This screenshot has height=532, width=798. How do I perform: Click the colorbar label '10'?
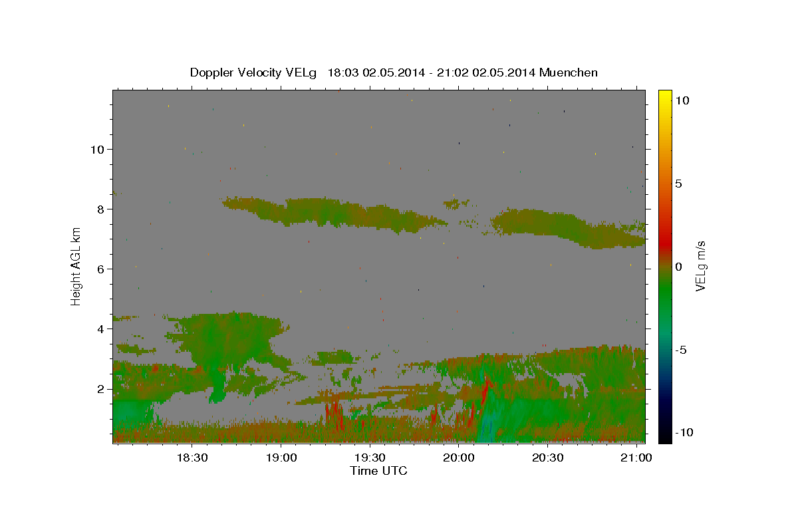coord(682,100)
